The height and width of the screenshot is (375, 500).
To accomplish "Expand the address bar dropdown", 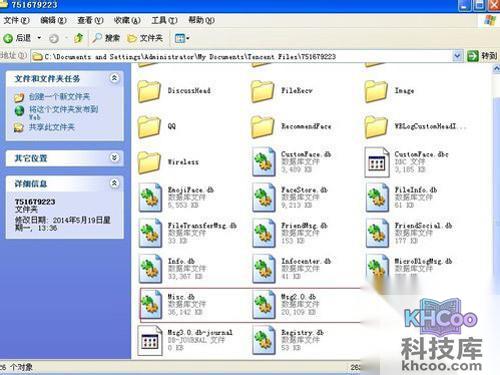I will pyautogui.click(x=458, y=56).
